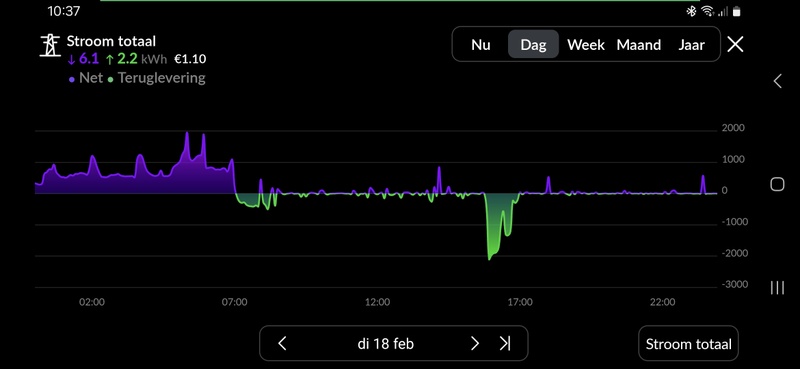Tap the €1.10 cost value

[x=190, y=59]
